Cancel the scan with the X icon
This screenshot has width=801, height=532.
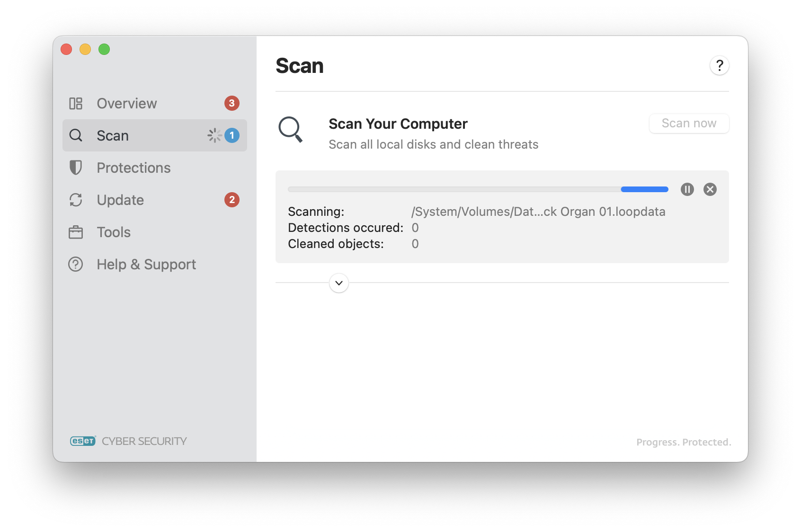[x=710, y=189]
